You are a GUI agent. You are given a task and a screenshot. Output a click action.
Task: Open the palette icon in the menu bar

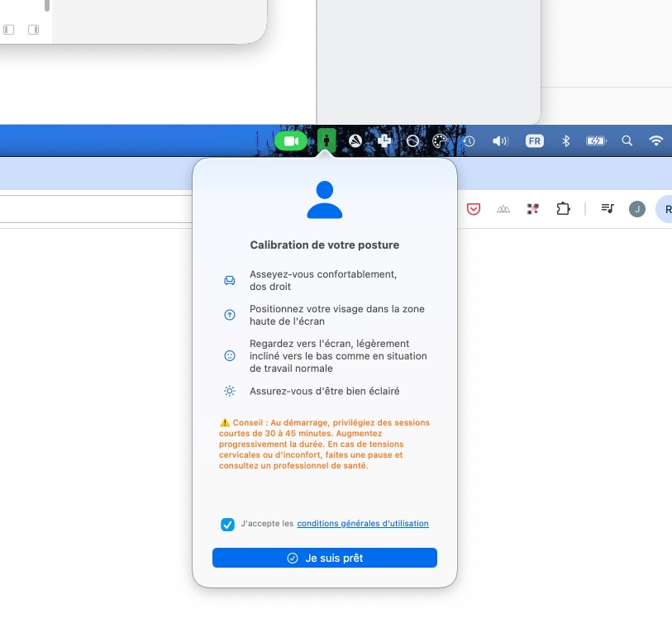(439, 141)
